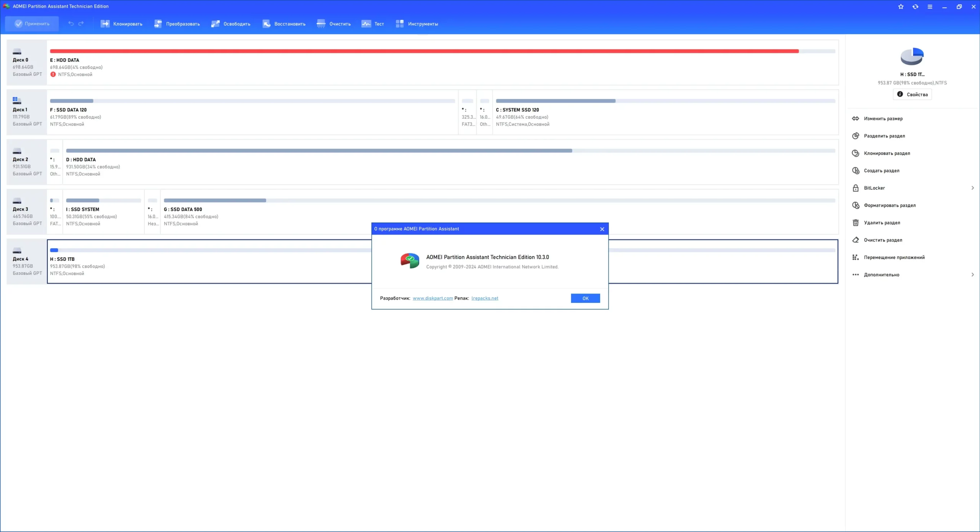Close the About dialog with X
The width and height of the screenshot is (980, 532).
[602, 229]
